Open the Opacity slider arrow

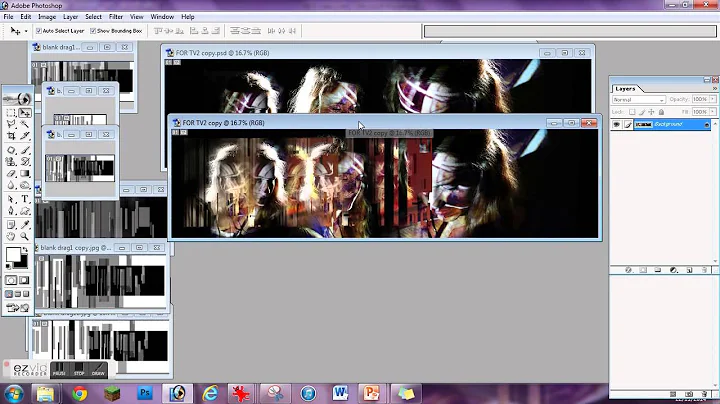(x=713, y=99)
